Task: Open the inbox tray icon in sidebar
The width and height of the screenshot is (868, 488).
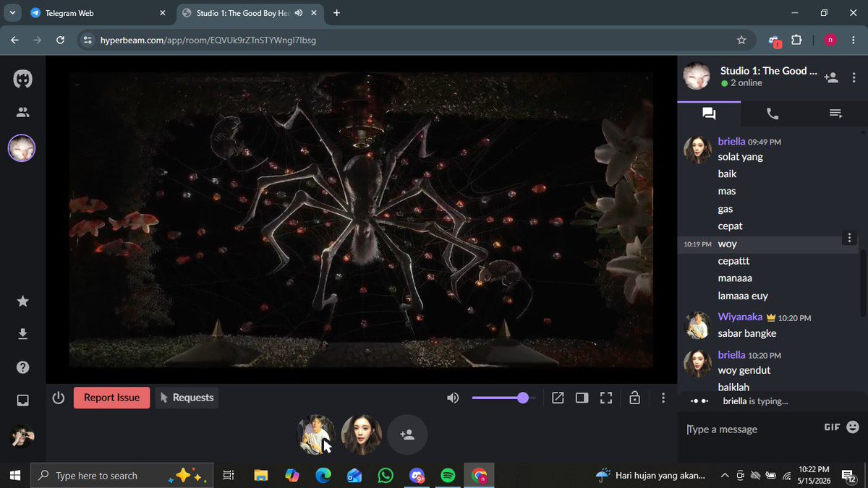Action: point(22,400)
